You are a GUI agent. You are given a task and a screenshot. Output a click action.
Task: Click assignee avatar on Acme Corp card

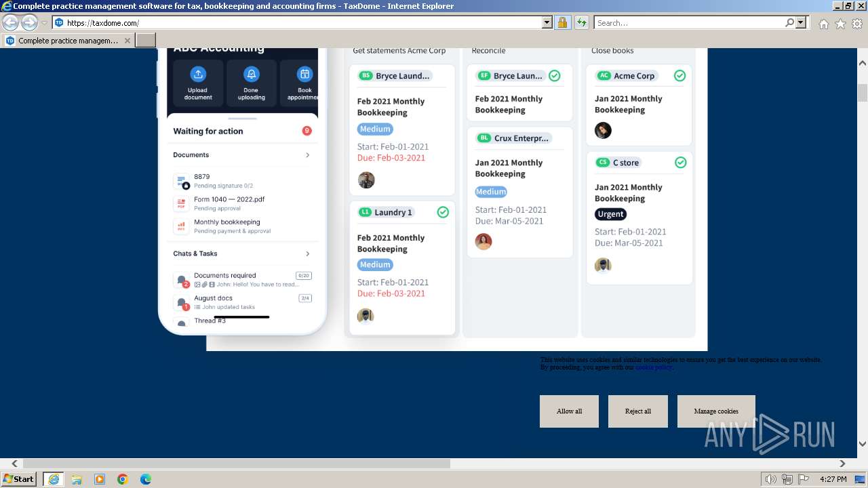tap(603, 130)
